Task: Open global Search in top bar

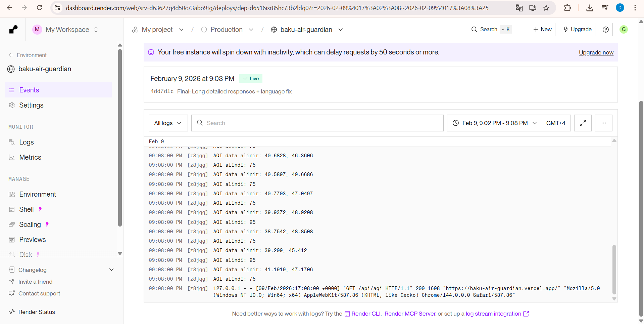Action: pos(491,30)
